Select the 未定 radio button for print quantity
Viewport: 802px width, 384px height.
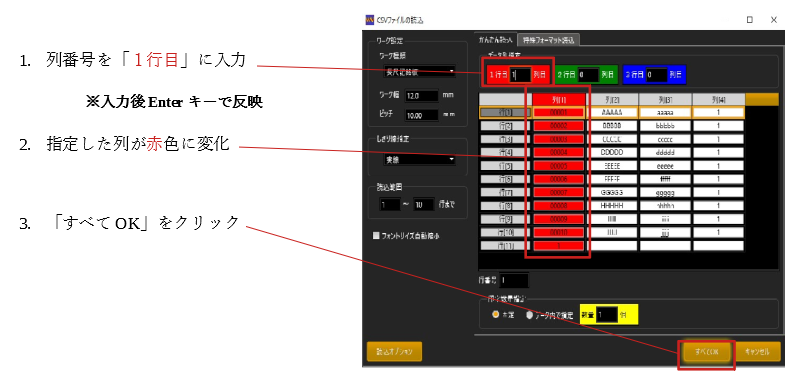(495, 315)
